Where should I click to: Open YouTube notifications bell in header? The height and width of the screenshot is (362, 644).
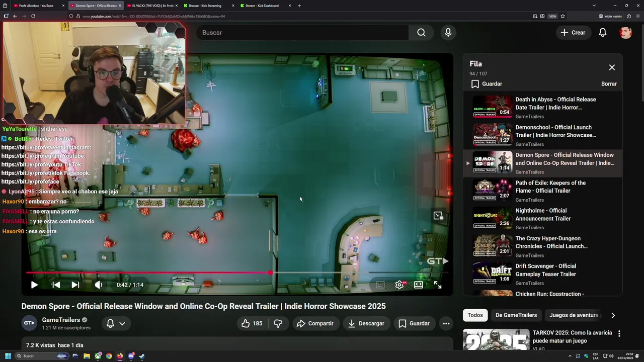603,33
